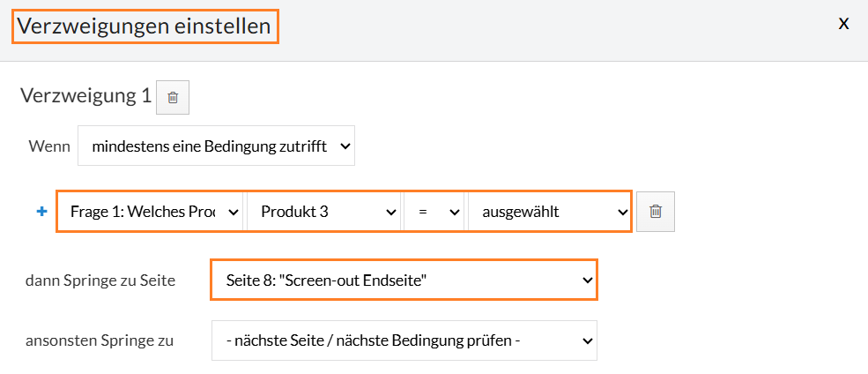Click the 'dann Springe zu Seite' label

pos(100,280)
